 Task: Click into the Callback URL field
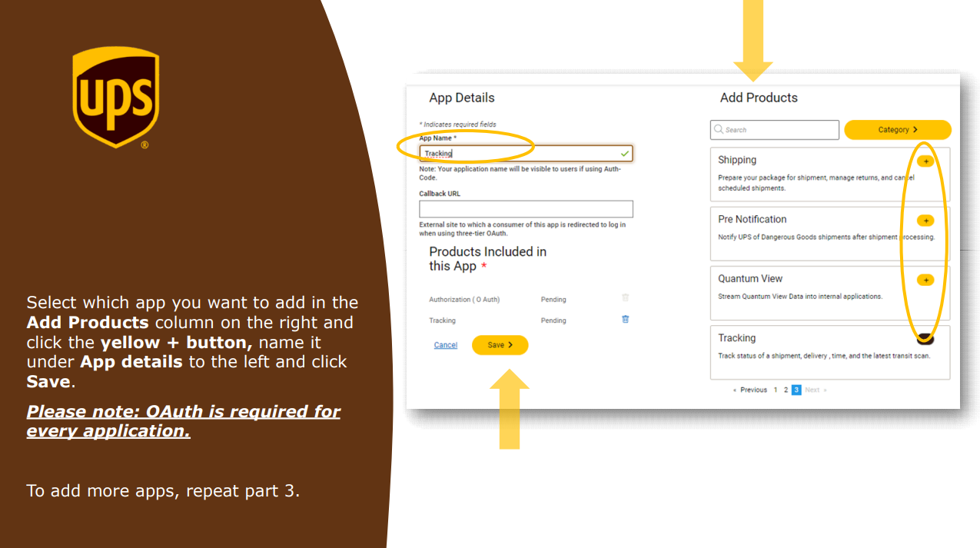526,209
